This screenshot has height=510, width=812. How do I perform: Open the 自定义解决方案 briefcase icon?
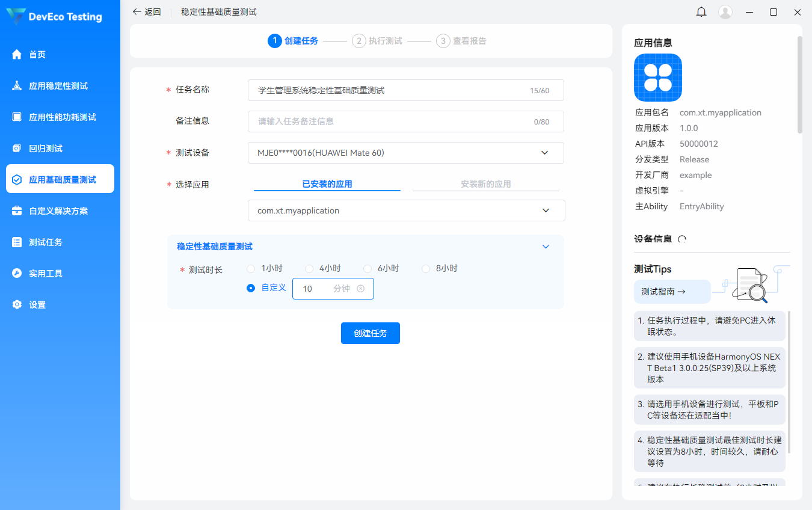click(x=17, y=211)
